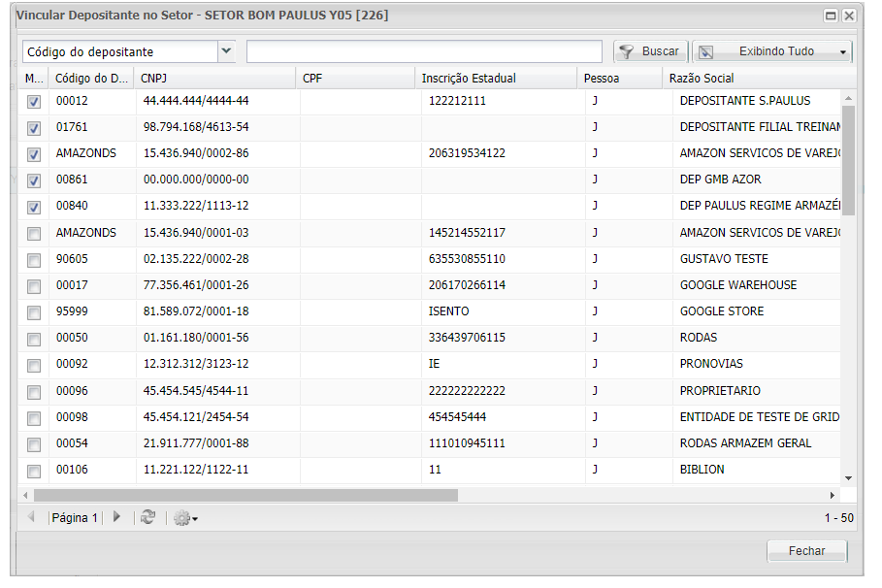This screenshot has height=588, width=882.
Task: Click the Exibindo Tudo filter icon
Action: [706, 51]
